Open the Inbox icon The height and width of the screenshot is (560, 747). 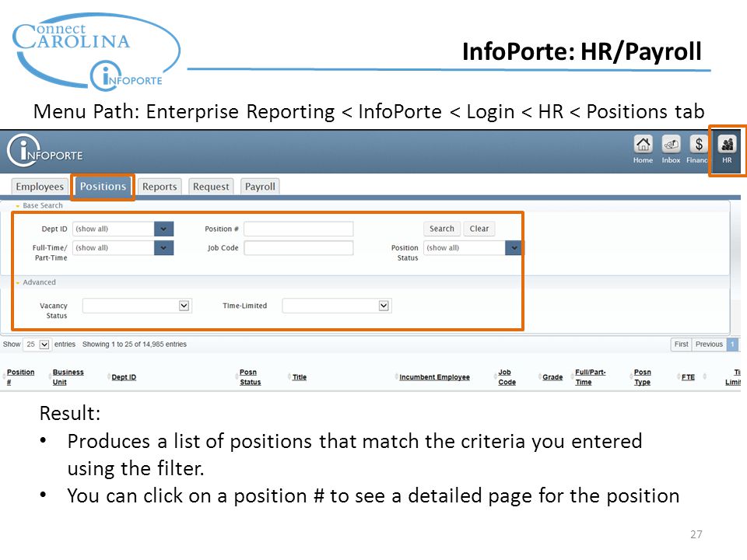pos(671,145)
